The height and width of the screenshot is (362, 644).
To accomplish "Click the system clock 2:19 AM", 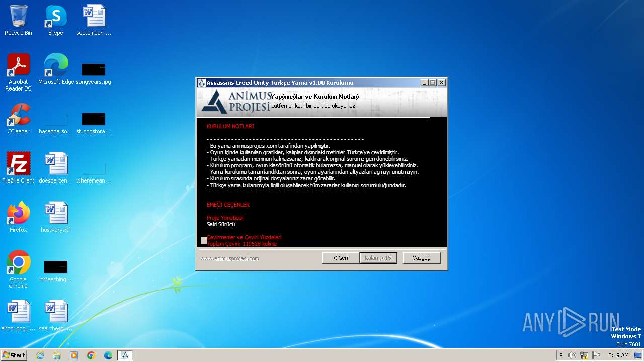I will [618, 355].
